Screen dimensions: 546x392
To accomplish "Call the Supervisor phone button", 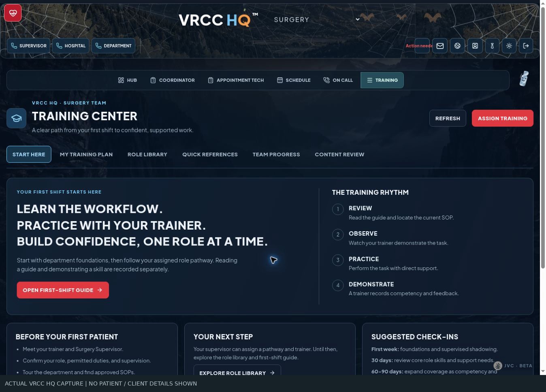I will click(28, 46).
